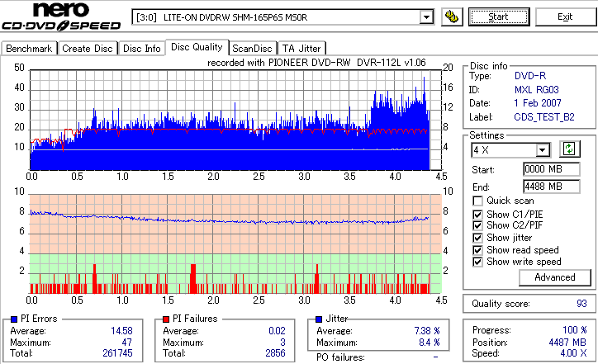
Task: Click the Progress value 100 %
Action: (574, 330)
